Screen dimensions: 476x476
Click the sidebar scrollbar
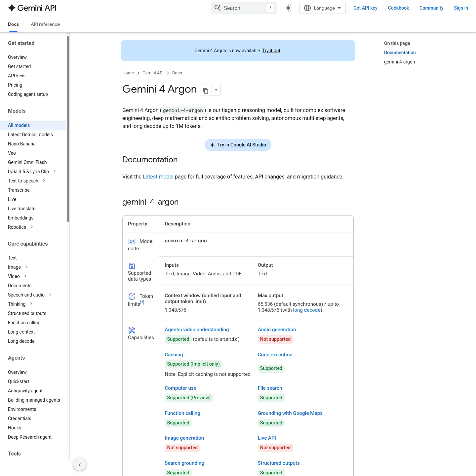click(x=68, y=129)
